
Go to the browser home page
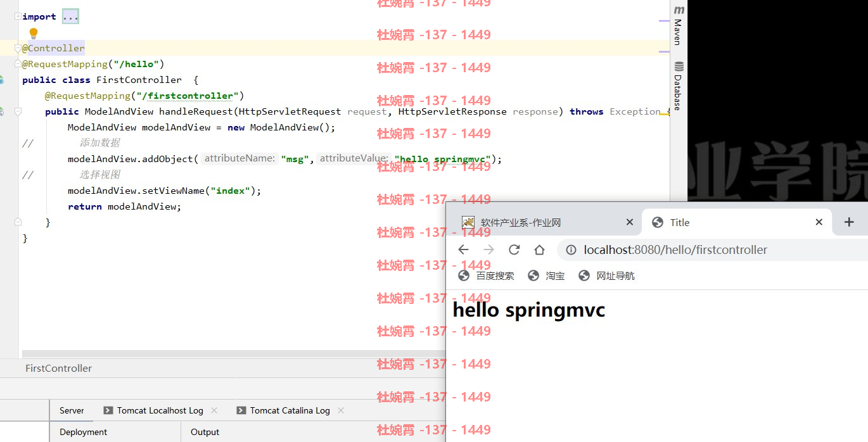click(x=539, y=249)
